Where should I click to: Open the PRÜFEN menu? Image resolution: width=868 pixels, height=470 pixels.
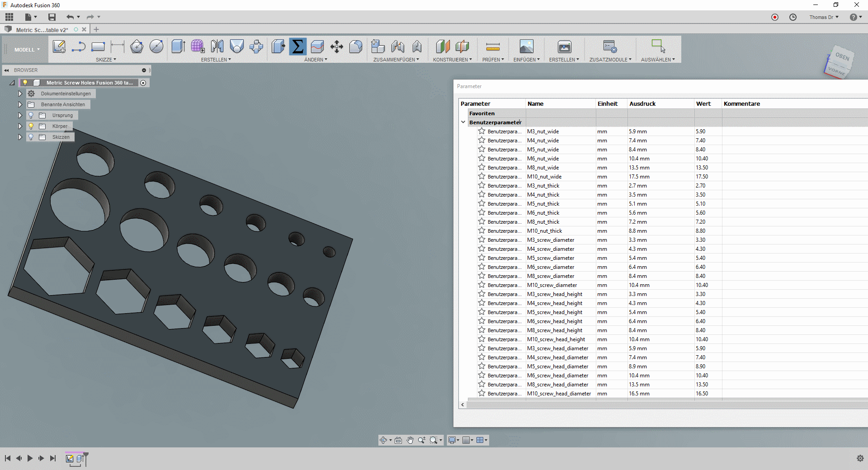click(493, 60)
